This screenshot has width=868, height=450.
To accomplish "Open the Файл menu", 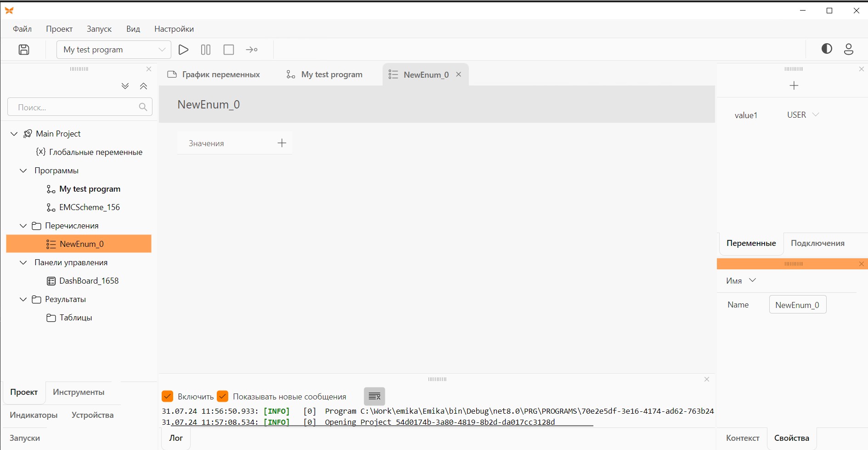I will click(22, 29).
